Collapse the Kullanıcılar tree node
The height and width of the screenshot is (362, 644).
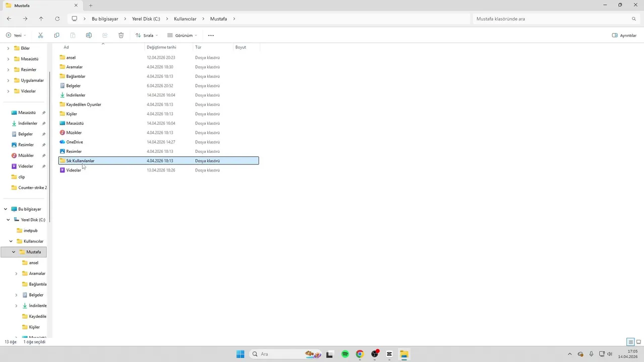point(11,241)
